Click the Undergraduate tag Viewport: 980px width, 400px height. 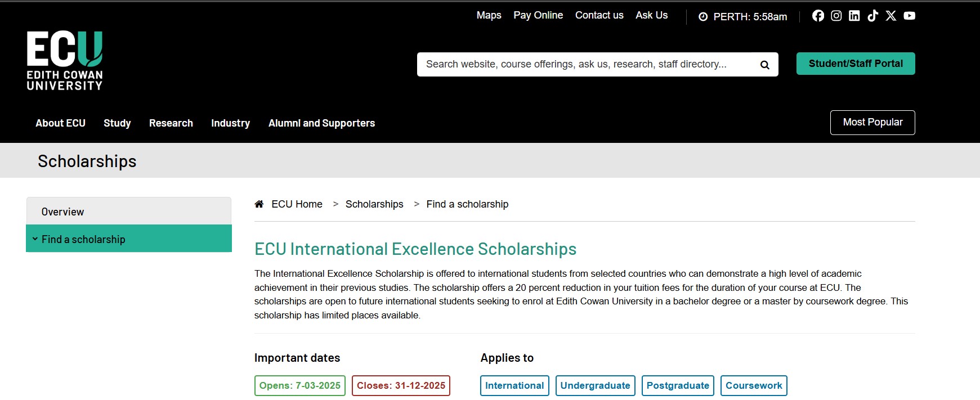coord(595,386)
